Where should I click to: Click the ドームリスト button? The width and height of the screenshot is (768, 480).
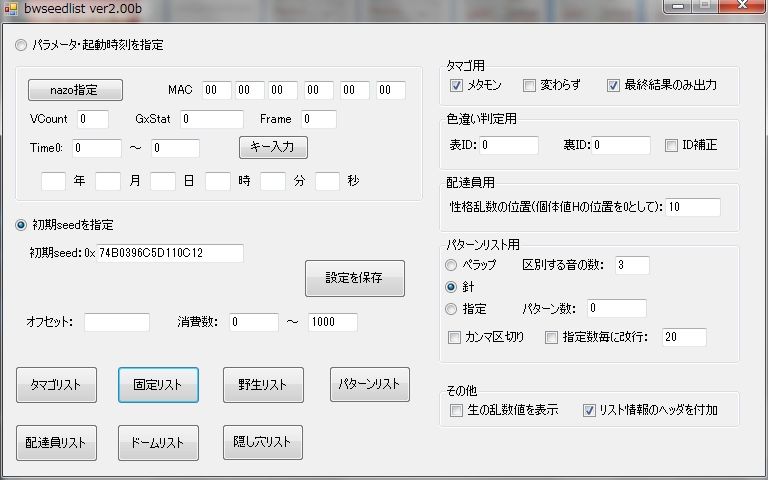[158, 442]
